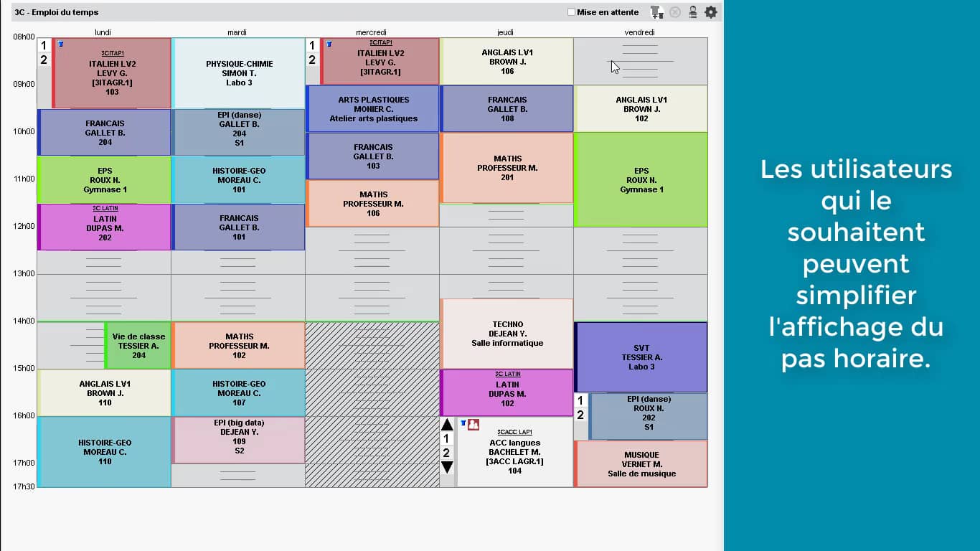Select Tuesday HISTOIRE-GEO course in room 107

(239, 393)
